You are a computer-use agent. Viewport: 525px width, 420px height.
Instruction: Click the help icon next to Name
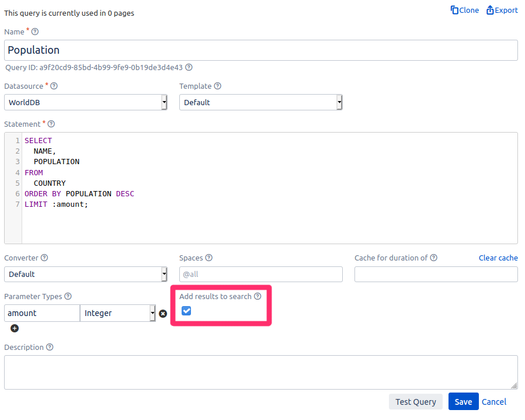(x=35, y=32)
